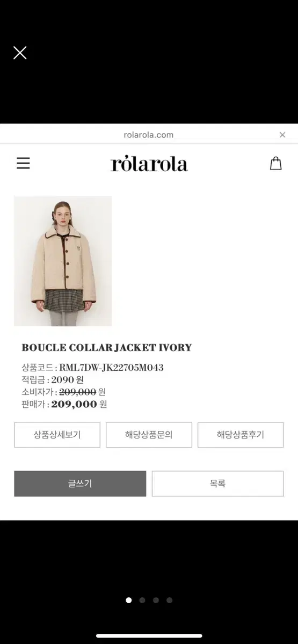298x644 pixels.
Task: Open the shopping bag cart
Action: [275, 163]
